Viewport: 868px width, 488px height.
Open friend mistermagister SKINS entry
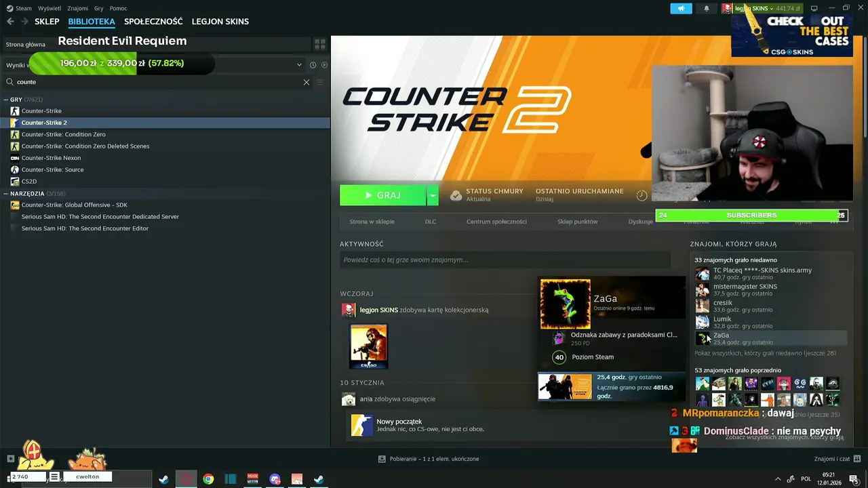coord(770,290)
